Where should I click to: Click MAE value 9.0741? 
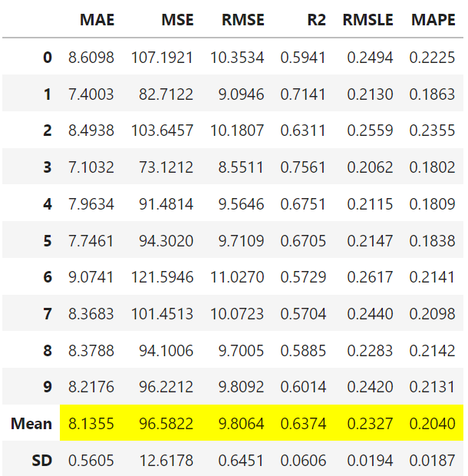pyautogui.click(x=91, y=277)
